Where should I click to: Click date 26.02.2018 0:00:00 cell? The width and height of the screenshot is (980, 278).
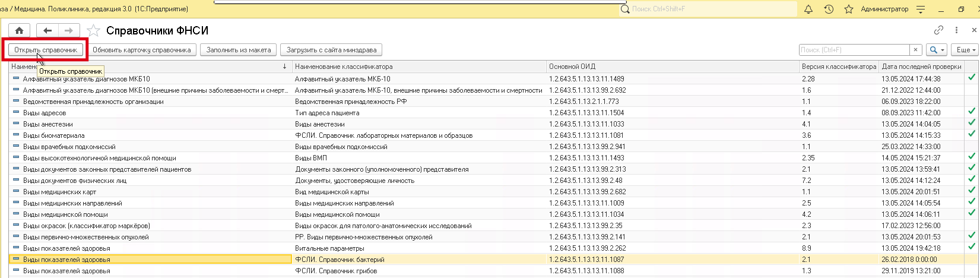pos(921,259)
